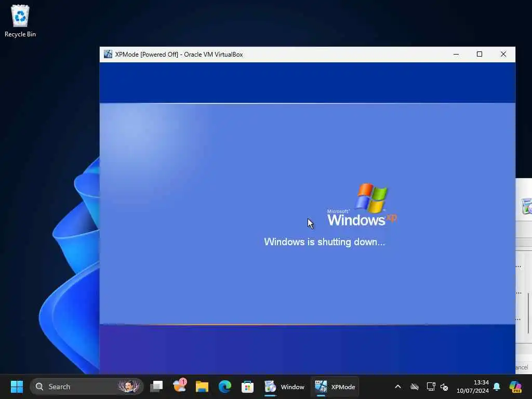Maximize the XPMode VirtualBox window
Viewport: 532px width, 399px height.
coord(480,54)
